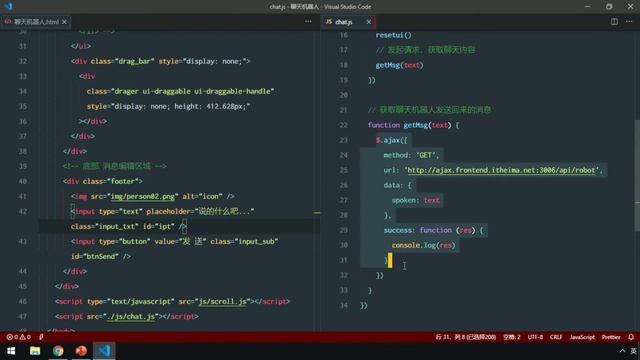Close the chat.js tab
This screenshot has height=360, width=640.
(x=369, y=22)
